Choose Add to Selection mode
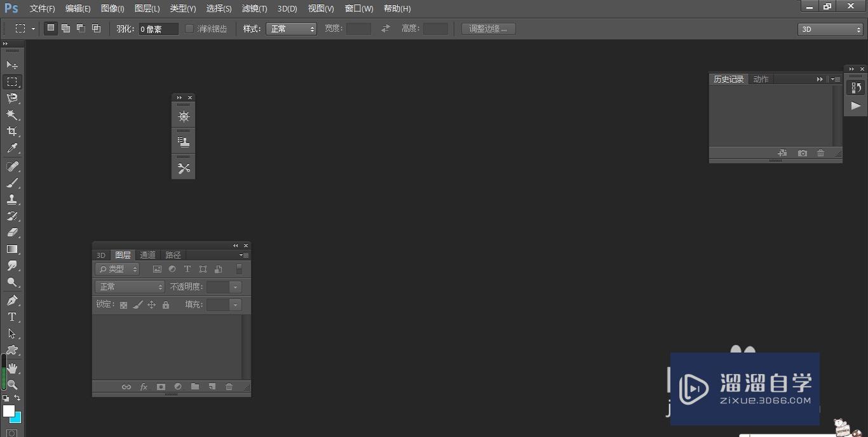The width and height of the screenshot is (868, 437). tap(65, 29)
